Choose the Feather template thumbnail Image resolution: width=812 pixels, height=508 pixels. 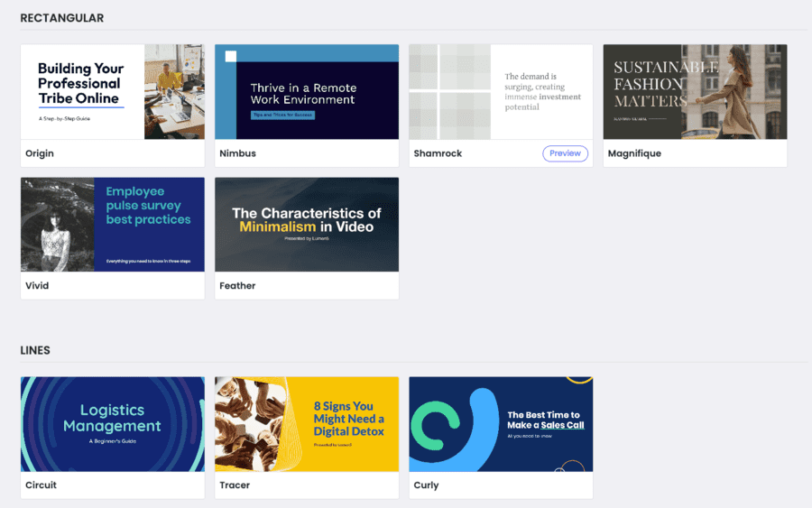point(307,225)
